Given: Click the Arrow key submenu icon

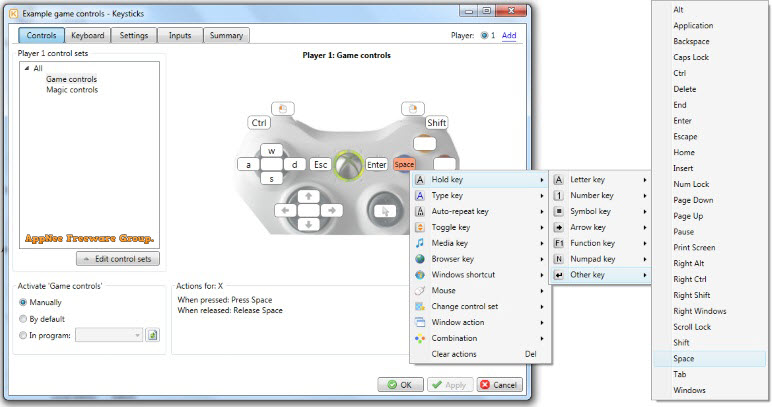Looking at the screenshot, I should (x=558, y=227).
